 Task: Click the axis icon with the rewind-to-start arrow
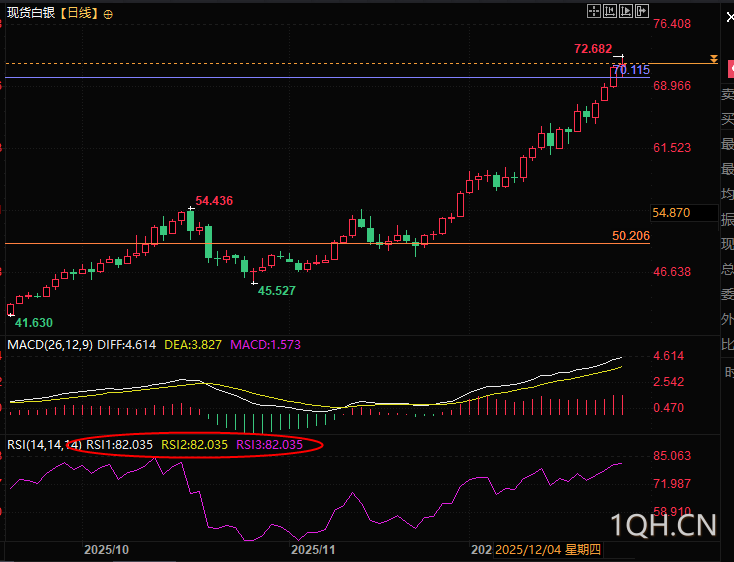point(609,11)
